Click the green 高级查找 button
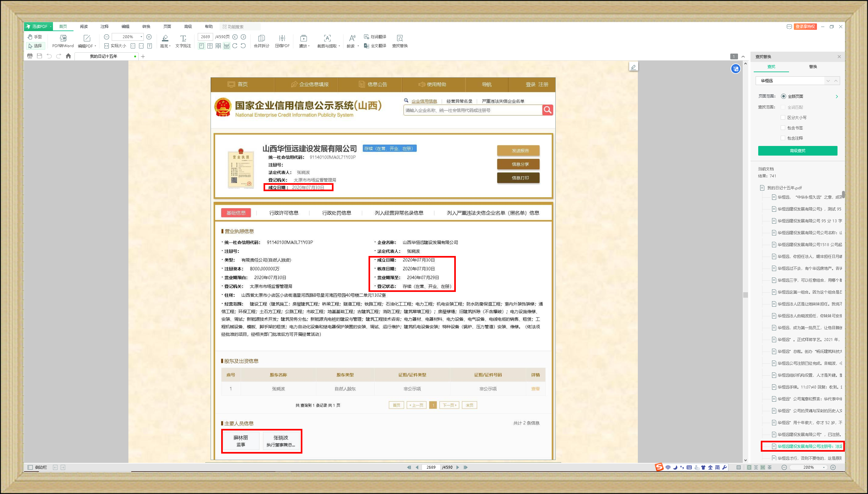The image size is (868, 494). pyautogui.click(x=797, y=151)
